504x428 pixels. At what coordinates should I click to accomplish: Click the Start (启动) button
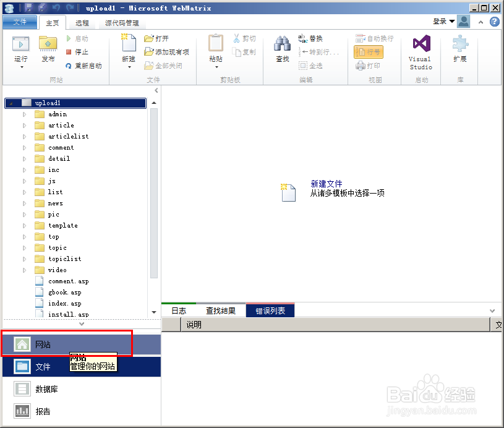[77, 38]
